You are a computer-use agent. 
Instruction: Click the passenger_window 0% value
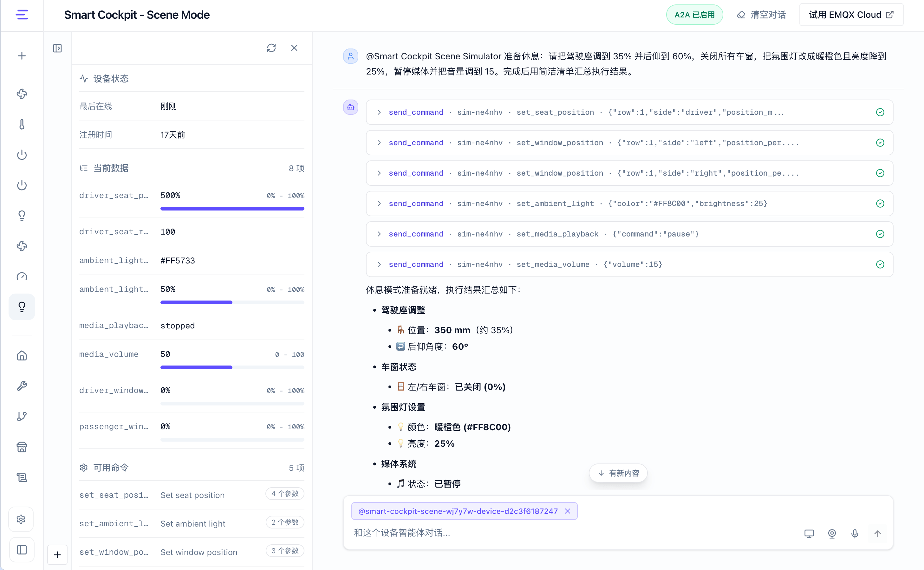(166, 426)
